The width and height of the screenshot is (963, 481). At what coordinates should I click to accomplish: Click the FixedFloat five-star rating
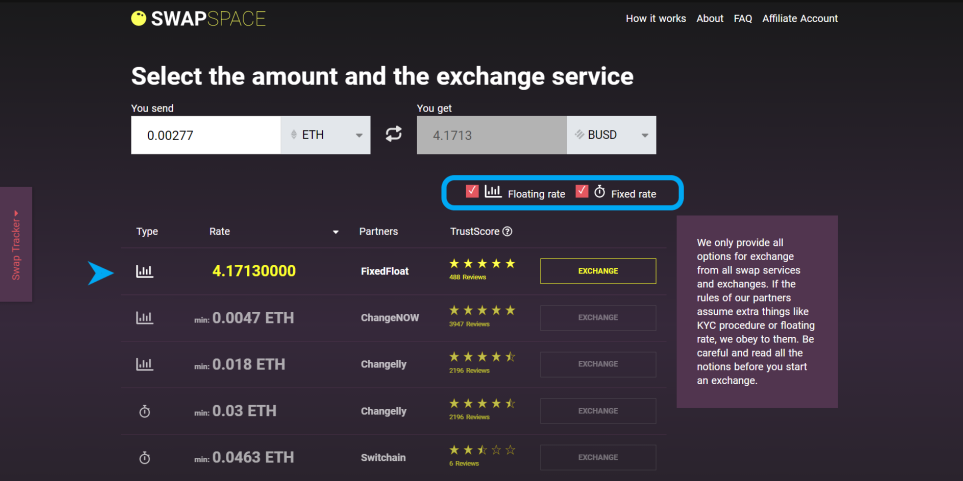click(x=482, y=264)
